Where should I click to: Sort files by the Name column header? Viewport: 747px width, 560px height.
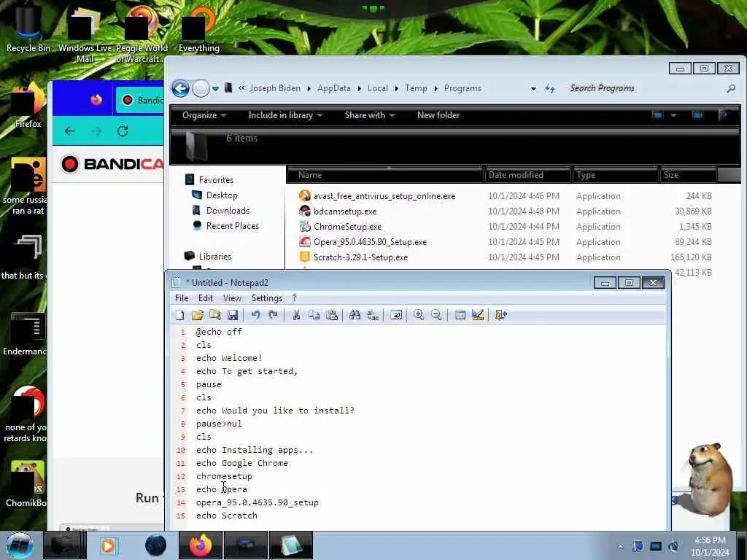pyautogui.click(x=385, y=175)
